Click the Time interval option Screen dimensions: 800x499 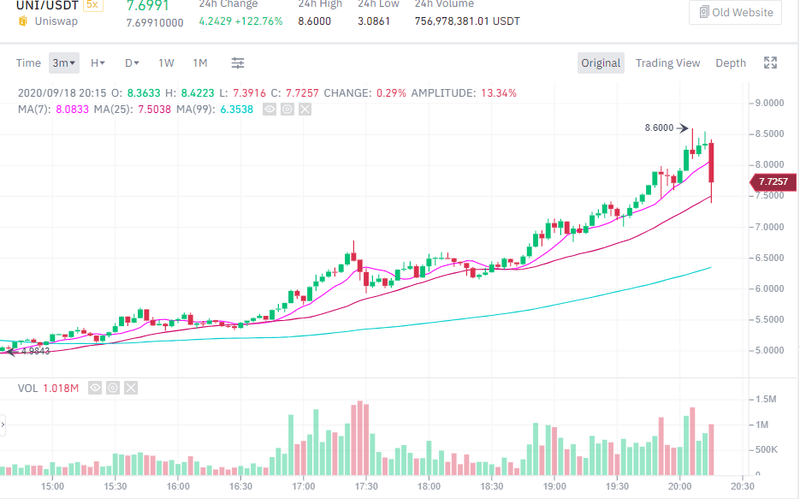click(28, 63)
